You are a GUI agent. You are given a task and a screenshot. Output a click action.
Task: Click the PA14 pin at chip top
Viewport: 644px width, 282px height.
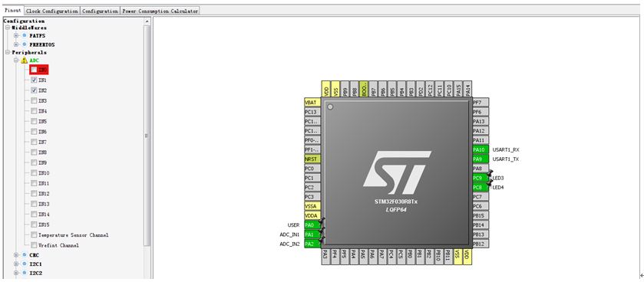click(x=467, y=89)
